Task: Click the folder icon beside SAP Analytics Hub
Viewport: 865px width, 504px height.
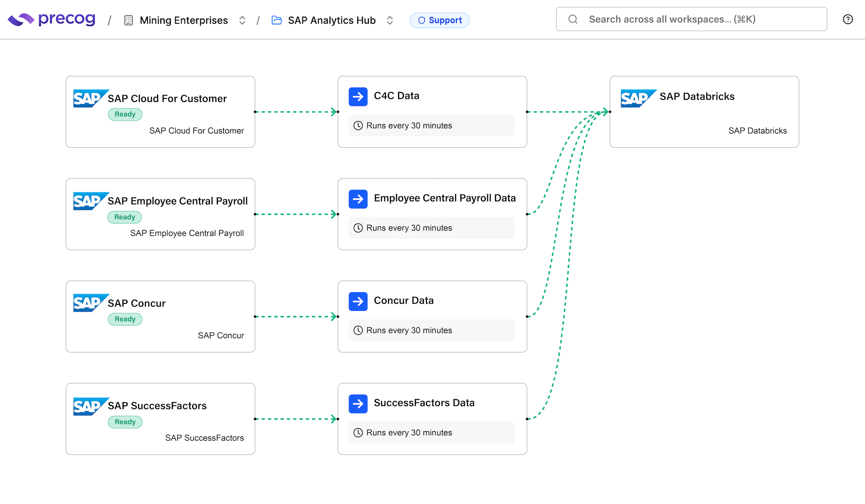Action: tap(277, 20)
